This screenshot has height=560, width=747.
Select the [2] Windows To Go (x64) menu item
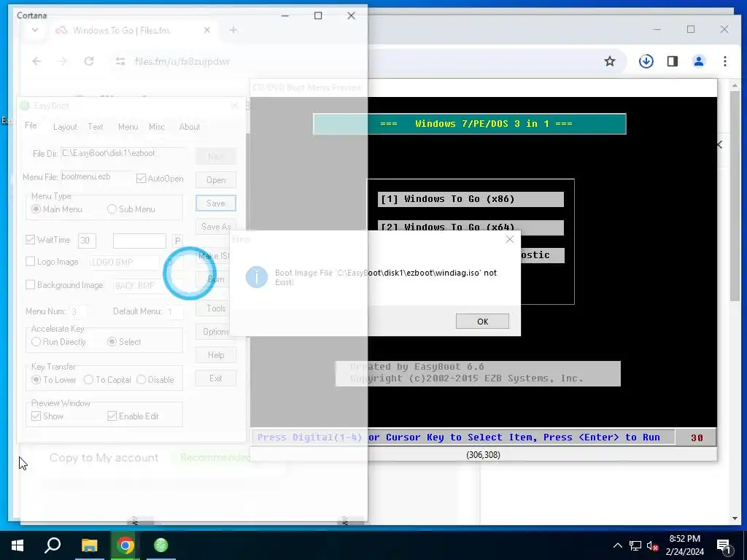[471, 226]
